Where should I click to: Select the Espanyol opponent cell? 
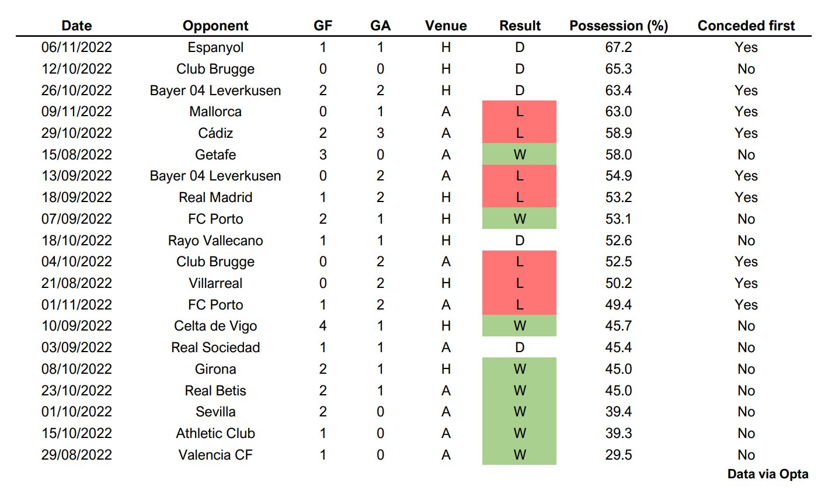click(215, 47)
